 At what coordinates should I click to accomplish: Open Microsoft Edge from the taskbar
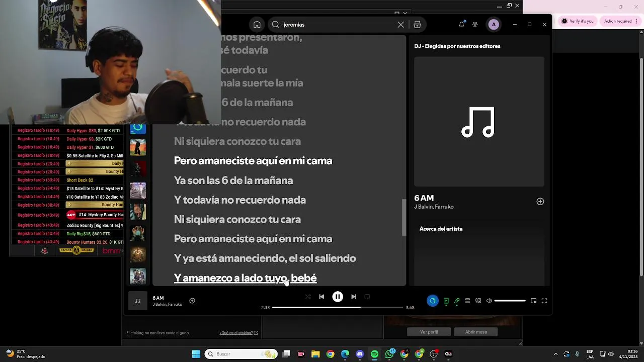pos(345,354)
